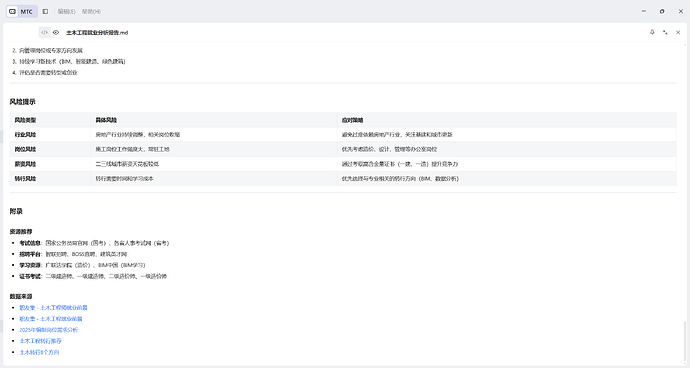Click the 资源推荐 subheading
Screen dimensions: 690x368
click(x=21, y=232)
